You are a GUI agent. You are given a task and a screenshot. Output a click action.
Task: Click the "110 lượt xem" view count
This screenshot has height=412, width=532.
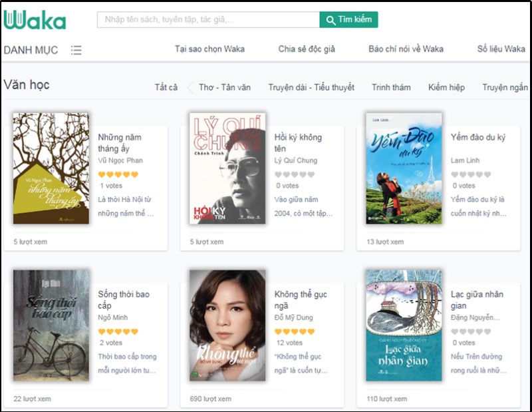(x=387, y=399)
